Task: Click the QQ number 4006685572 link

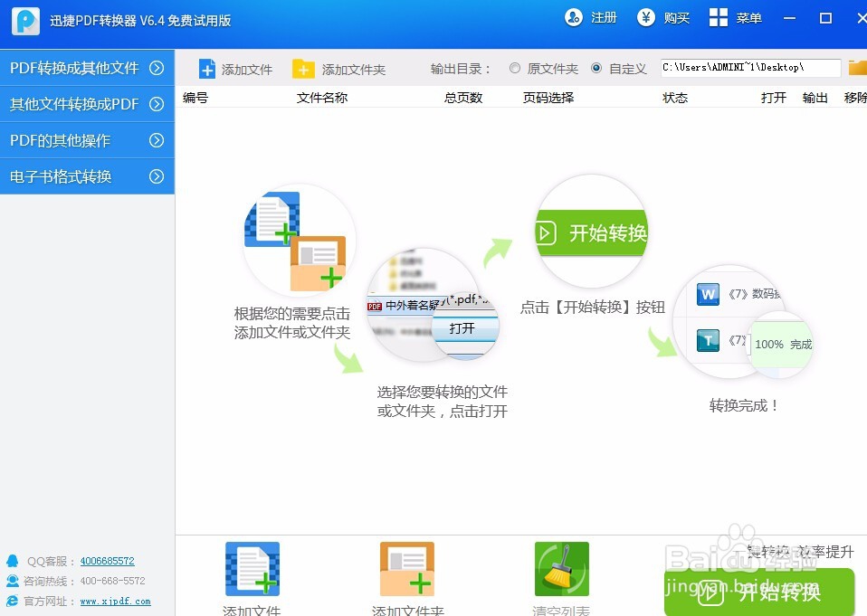Action: pos(108,561)
